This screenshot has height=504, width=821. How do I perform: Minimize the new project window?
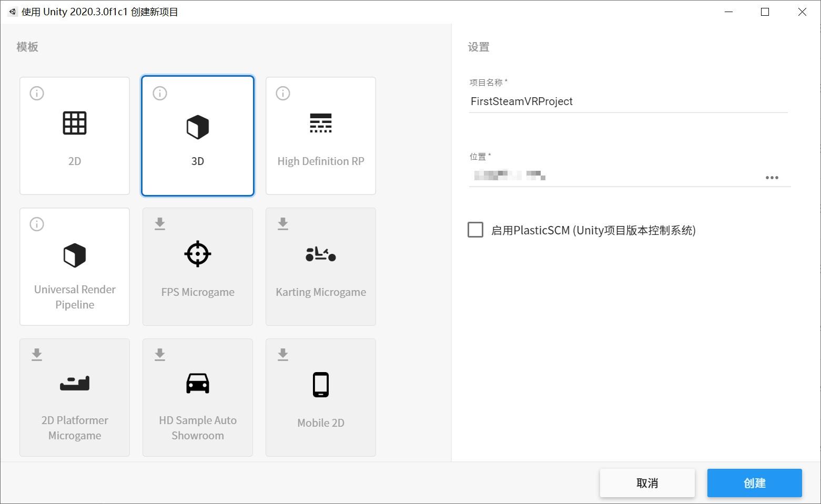728,12
